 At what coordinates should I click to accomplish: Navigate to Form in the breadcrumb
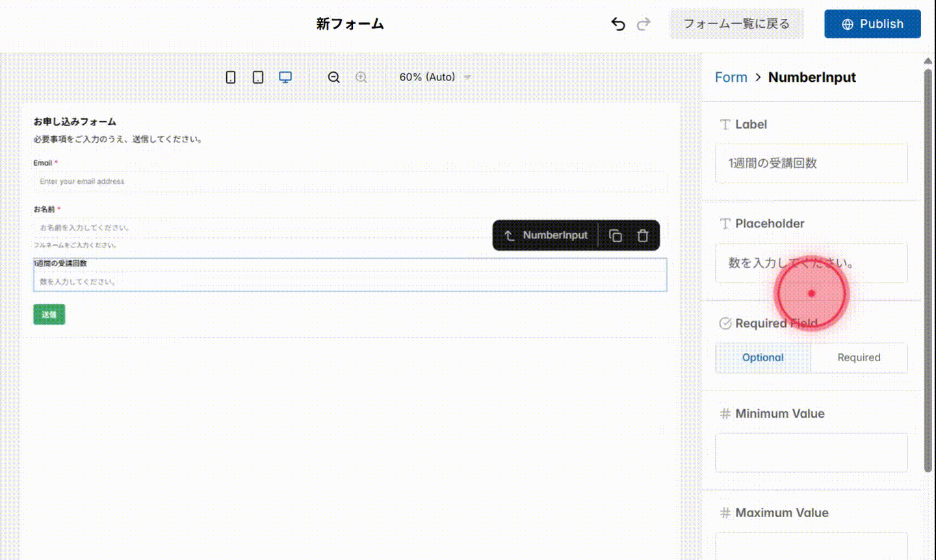[x=731, y=77]
